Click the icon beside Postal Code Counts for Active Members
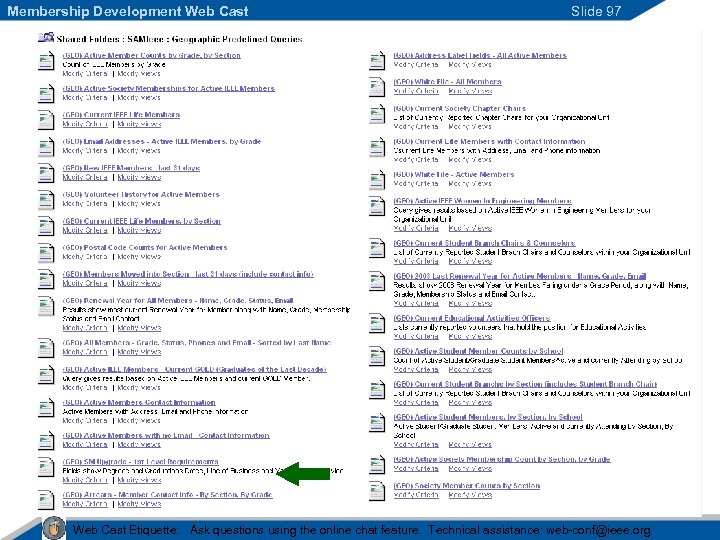This screenshot has width=720, height=540. [46, 253]
